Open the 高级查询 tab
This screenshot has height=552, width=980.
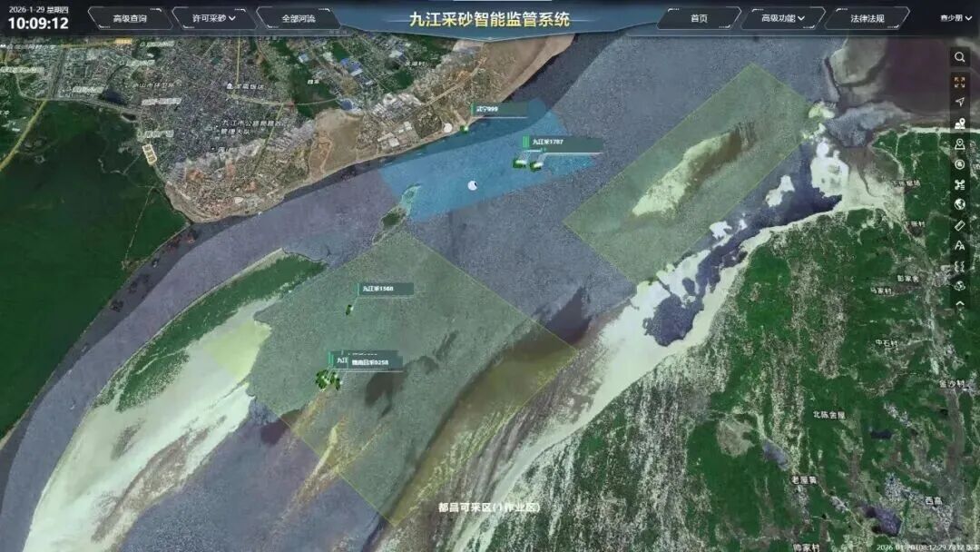(x=130, y=18)
